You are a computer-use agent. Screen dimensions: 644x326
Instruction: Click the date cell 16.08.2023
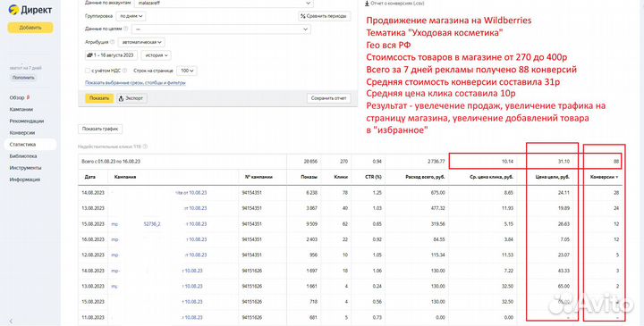93,239
